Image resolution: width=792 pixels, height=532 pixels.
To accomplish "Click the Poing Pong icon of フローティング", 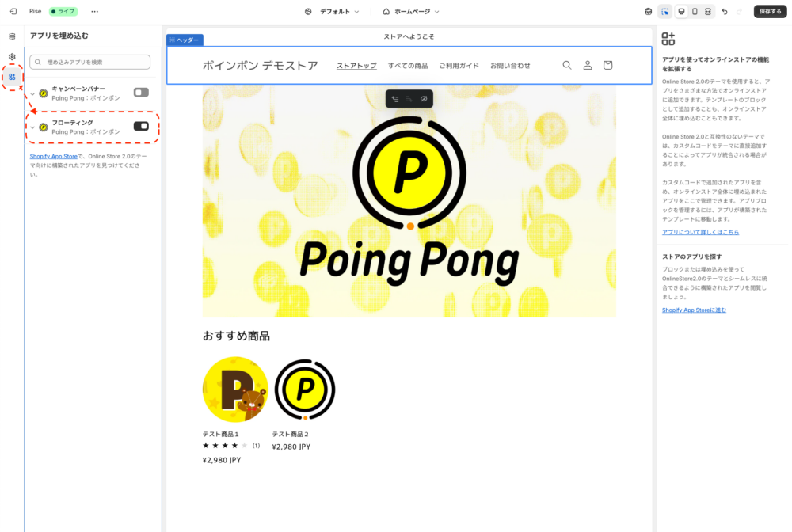I will click(44, 127).
